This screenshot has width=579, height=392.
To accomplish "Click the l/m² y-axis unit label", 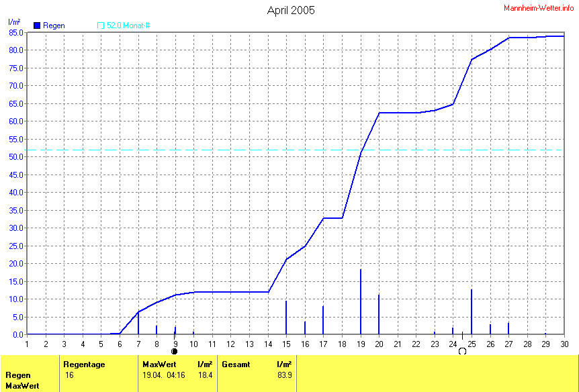I will click(x=14, y=22).
